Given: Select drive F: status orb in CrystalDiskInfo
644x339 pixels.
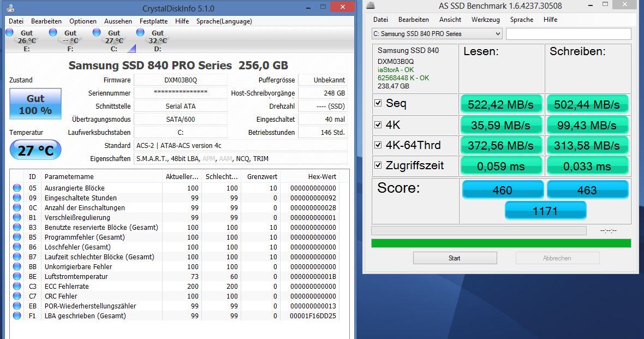Looking at the screenshot, I should [x=53, y=32].
